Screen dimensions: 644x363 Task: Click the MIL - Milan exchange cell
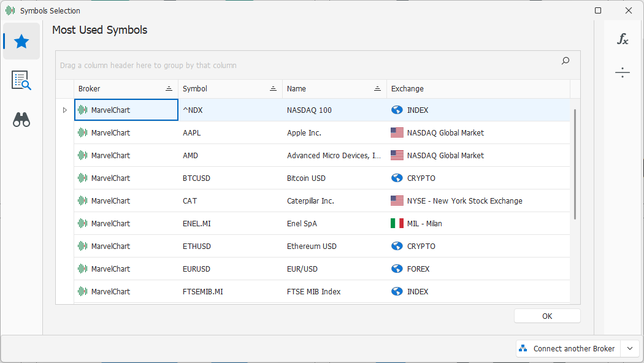click(x=478, y=223)
